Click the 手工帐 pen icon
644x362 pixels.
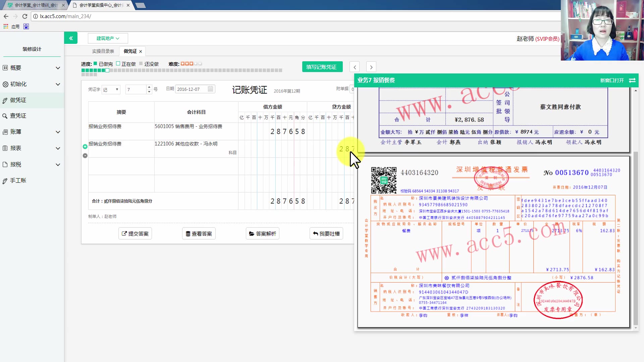click(x=5, y=180)
